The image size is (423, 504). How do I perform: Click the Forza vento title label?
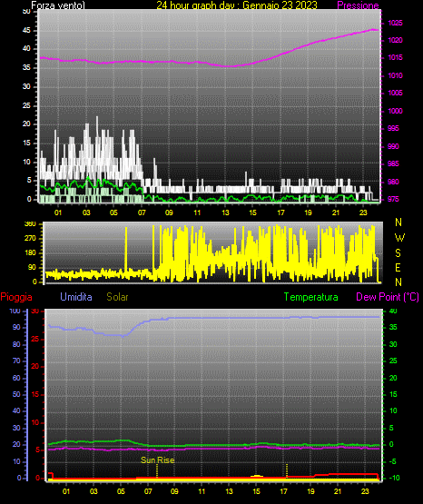[58, 5]
